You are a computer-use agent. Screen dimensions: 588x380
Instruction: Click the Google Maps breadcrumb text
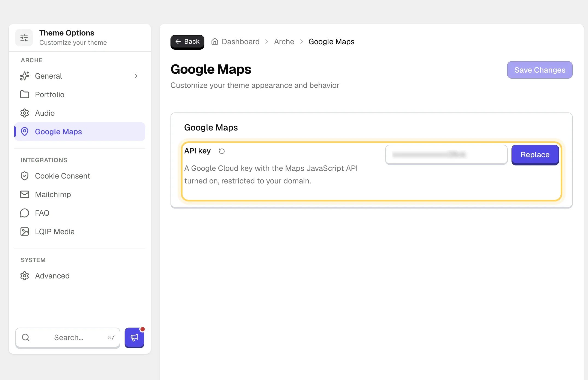click(331, 41)
